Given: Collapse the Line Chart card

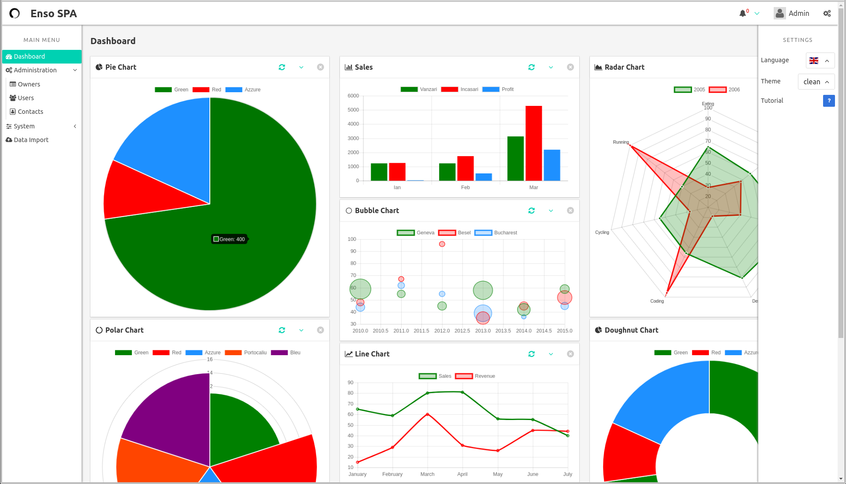Looking at the screenshot, I should 551,354.
